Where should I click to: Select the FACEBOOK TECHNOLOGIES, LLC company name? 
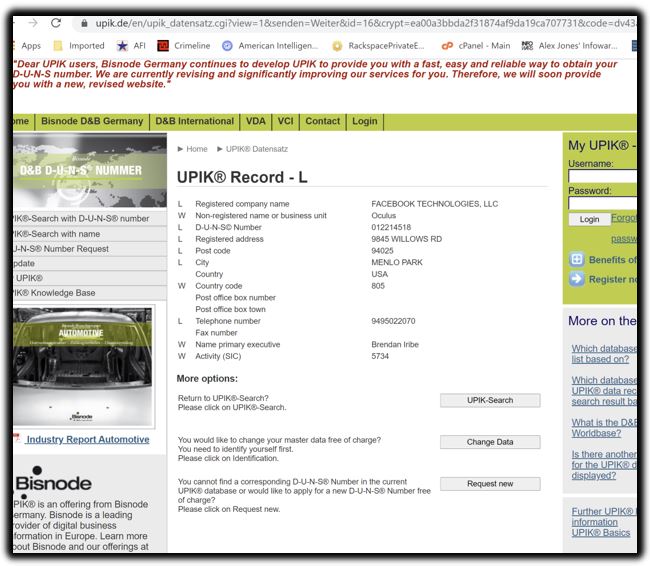click(x=434, y=204)
